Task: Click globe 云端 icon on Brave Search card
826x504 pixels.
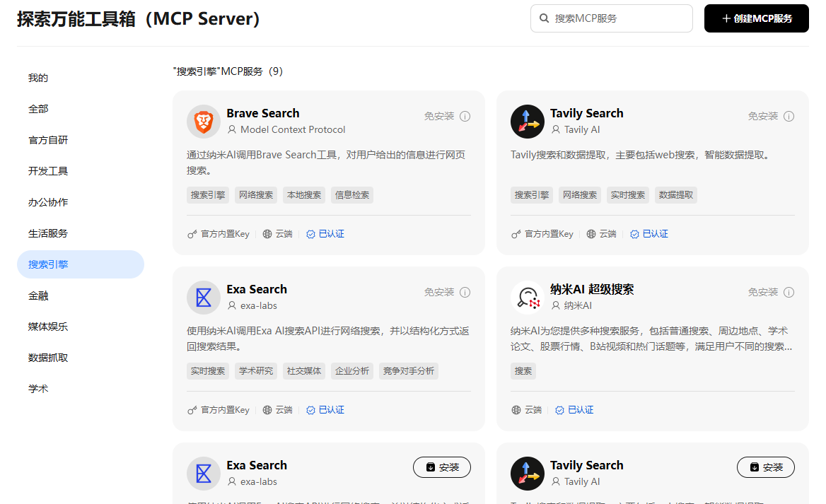Action: coord(267,234)
